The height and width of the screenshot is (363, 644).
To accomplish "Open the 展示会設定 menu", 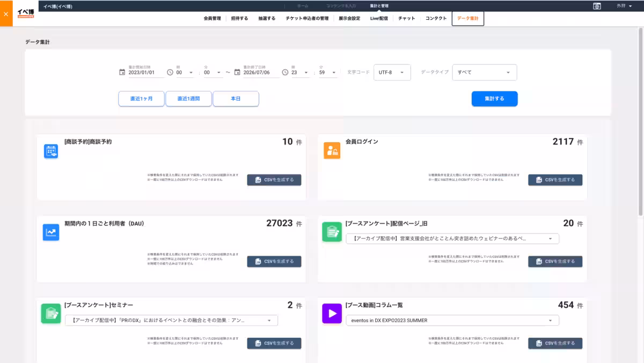I will point(349,18).
